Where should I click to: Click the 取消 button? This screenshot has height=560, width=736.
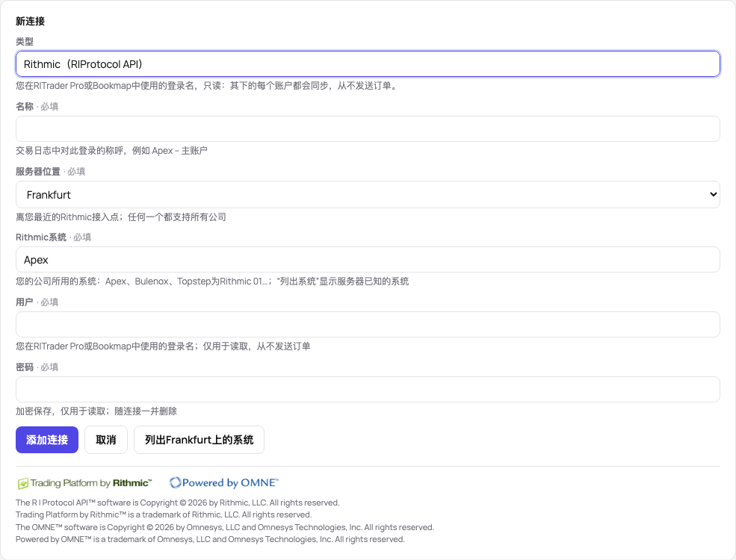pos(106,440)
